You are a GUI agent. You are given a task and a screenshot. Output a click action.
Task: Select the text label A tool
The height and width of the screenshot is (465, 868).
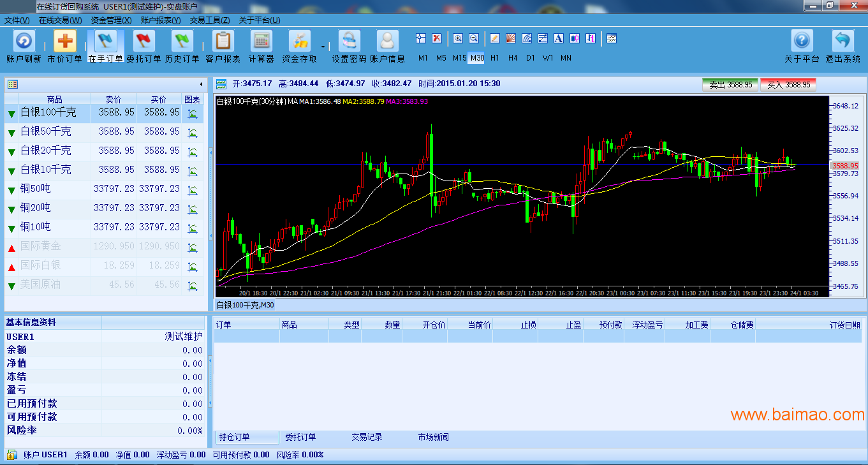[x=559, y=38]
